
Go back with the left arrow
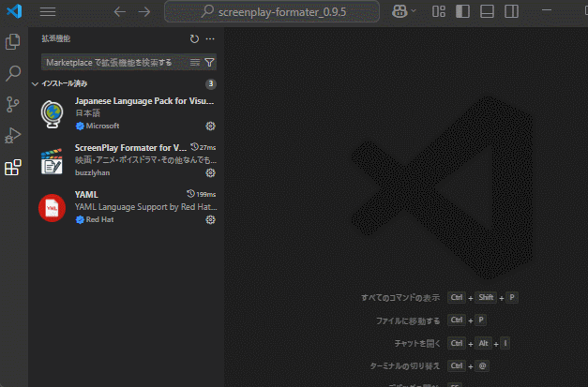(x=120, y=11)
